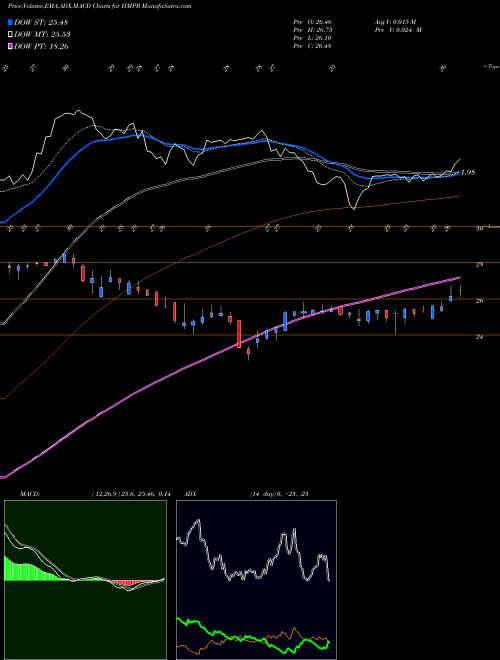Click the 'MACD:' panel heading

click(x=29, y=494)
